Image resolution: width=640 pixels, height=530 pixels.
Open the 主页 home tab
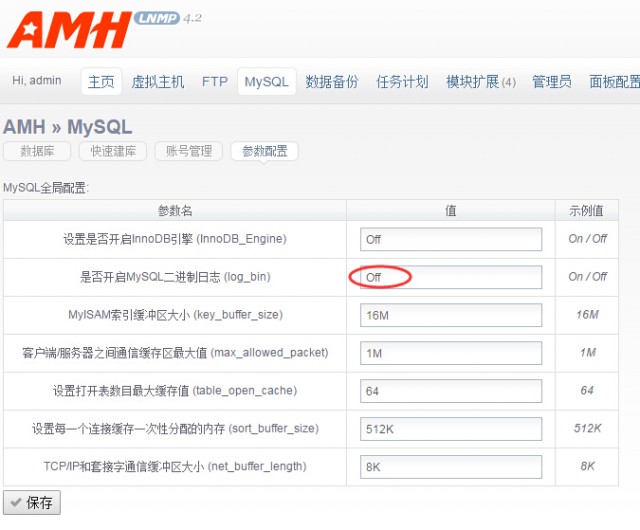click(x=101, y=81)
